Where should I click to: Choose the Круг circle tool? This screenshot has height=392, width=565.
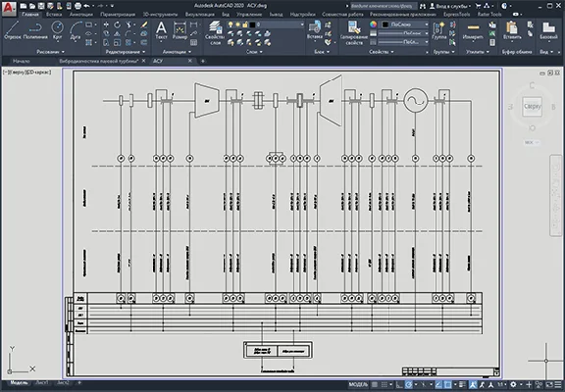pos(58,30)
